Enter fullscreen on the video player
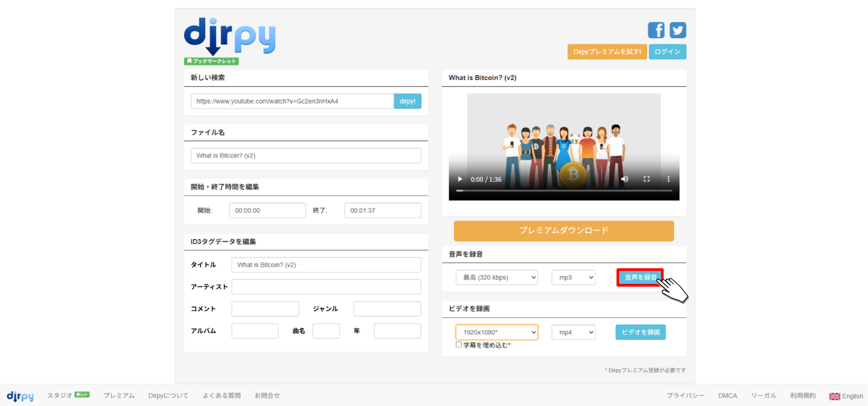 pos(647,179)
